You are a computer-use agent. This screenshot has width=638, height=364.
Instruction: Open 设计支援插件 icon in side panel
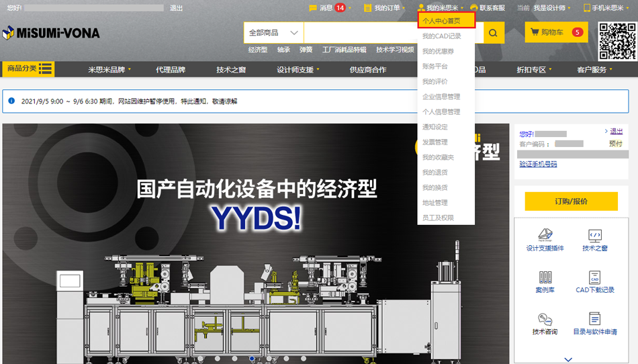pos(545,240)
